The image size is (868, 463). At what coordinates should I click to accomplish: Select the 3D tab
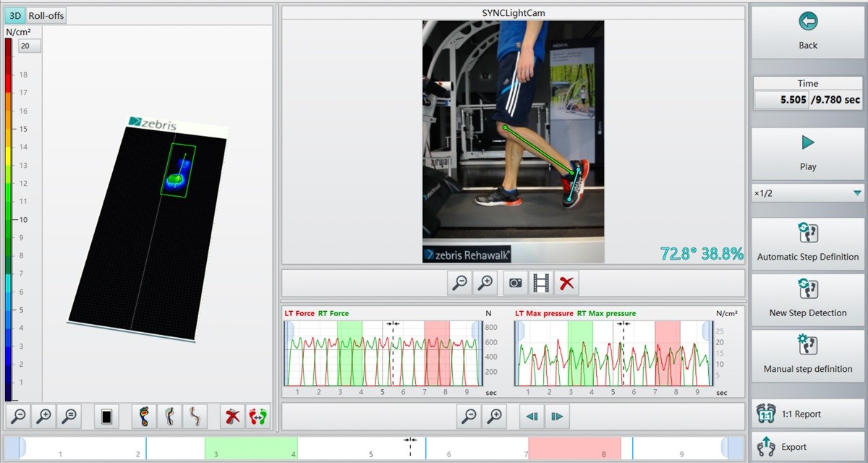point(15,15)
